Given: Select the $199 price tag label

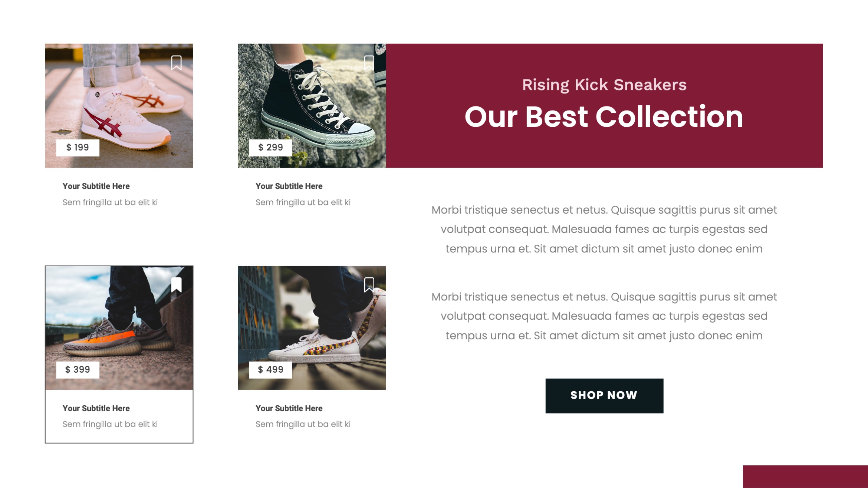Looking at the screenshot, I should [x=78, y=148].
